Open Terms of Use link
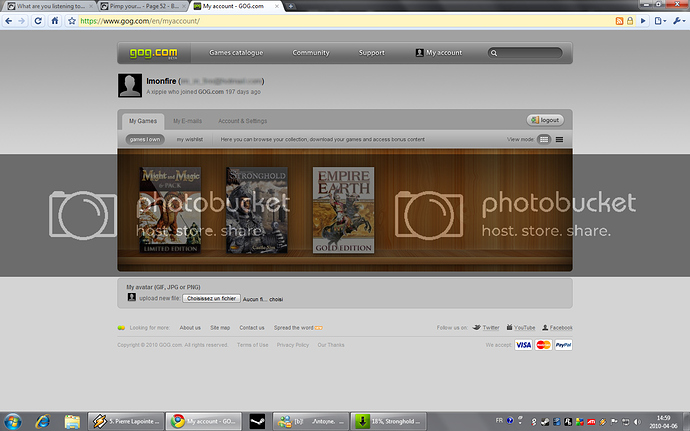This screenshot has width=690, height=431. [x=253, y=345]
